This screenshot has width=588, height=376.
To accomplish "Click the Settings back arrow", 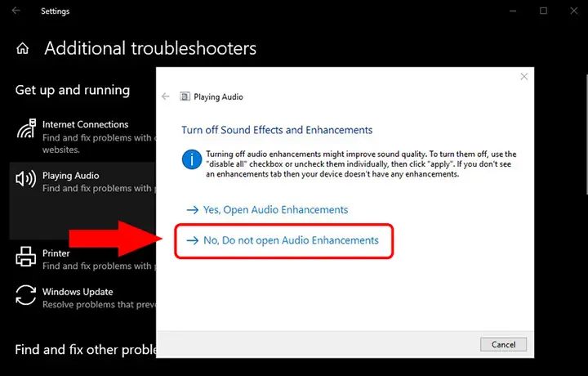I will (16, 11).
